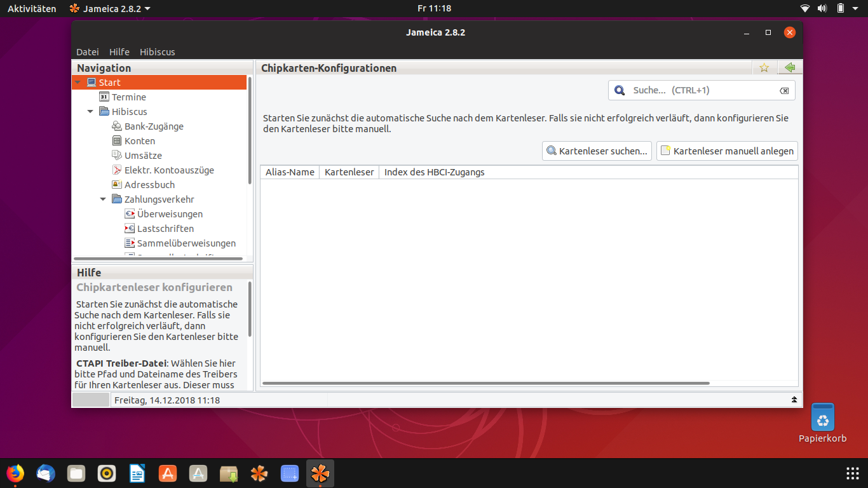Click the Hibiscus folder icon

(x=105, y=112)
